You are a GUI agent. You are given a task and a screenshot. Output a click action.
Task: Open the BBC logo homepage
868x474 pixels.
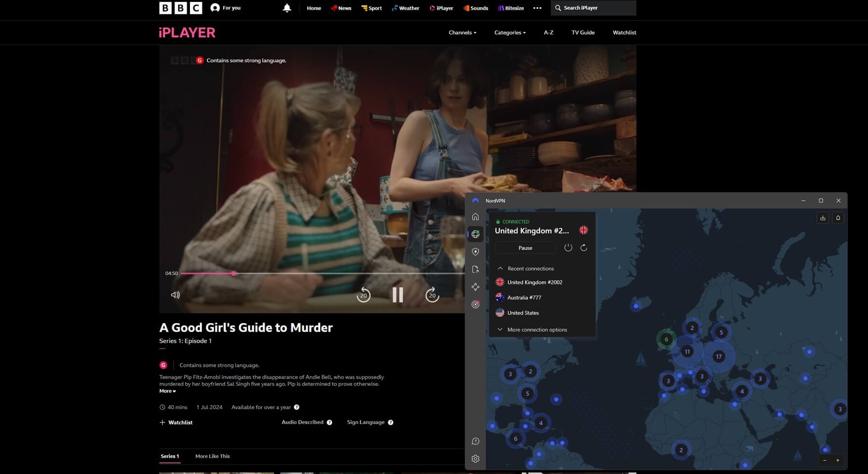(181, 8)
